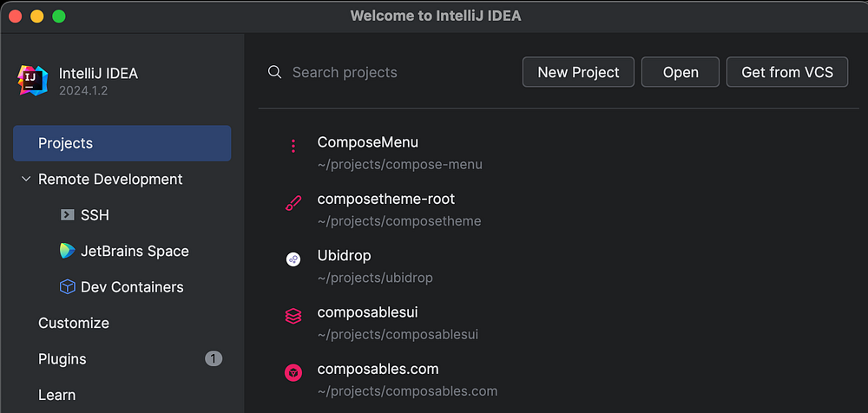Click the composables.com project icon
Viewport: 868px width, 413px height.
(293, 372)
